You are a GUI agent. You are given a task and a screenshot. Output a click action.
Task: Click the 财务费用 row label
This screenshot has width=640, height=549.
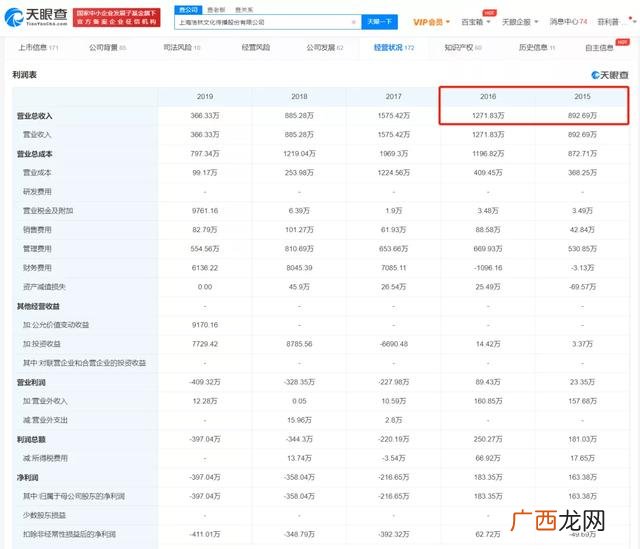click(37, 268)
